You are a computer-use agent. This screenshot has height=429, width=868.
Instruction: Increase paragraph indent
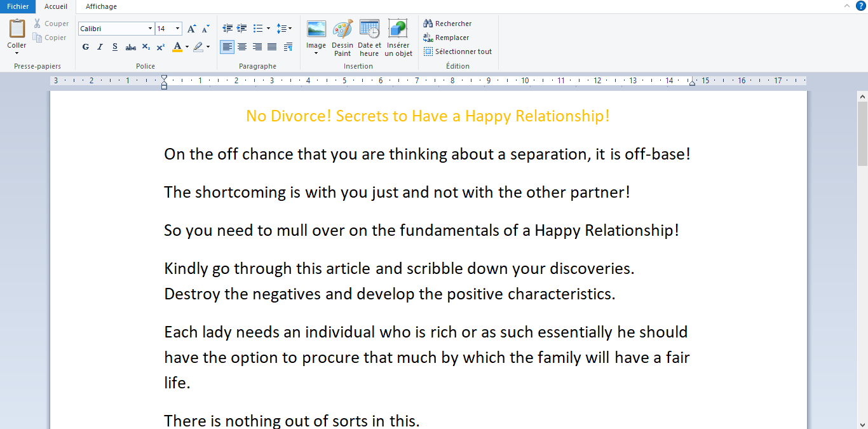(x=242, y=29)
